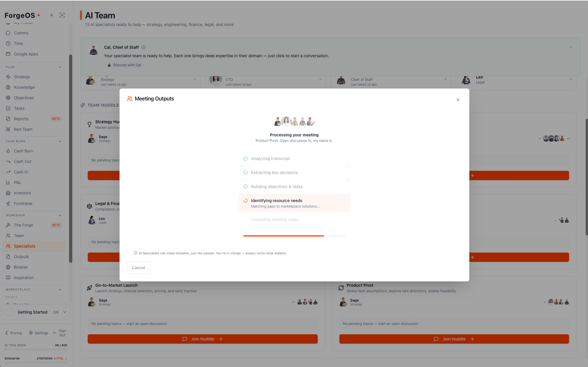
Task: Click the meeting processing progress bar
Action: (x=294, y=236)
